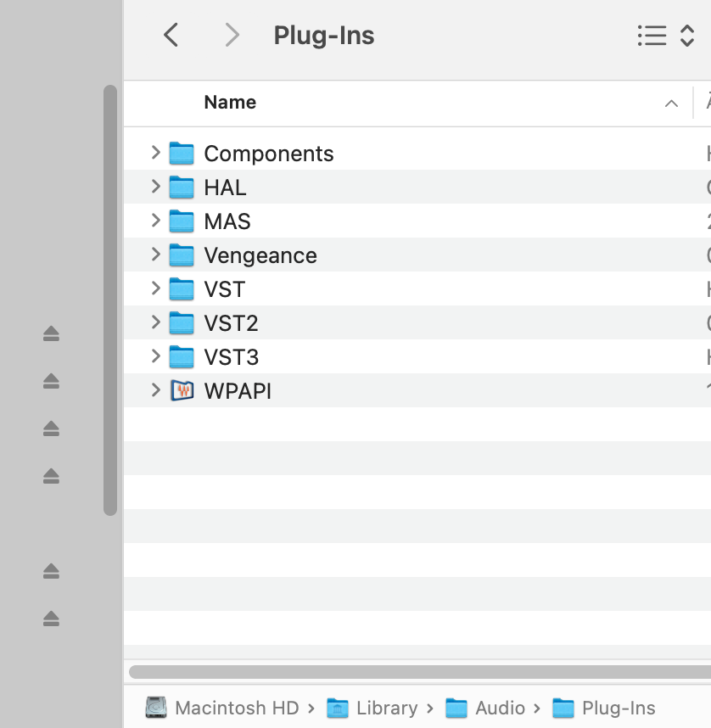Viewport: 711px width, 728px height.
Task: Click the Plug-Ins folder icon in path bar
Action: click(x=563, y=708)
